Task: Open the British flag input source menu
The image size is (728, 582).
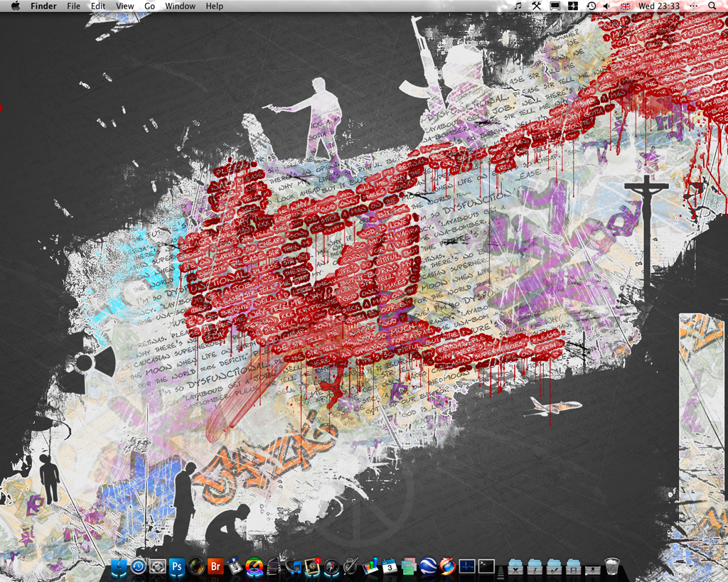Action: pos(624,6)
